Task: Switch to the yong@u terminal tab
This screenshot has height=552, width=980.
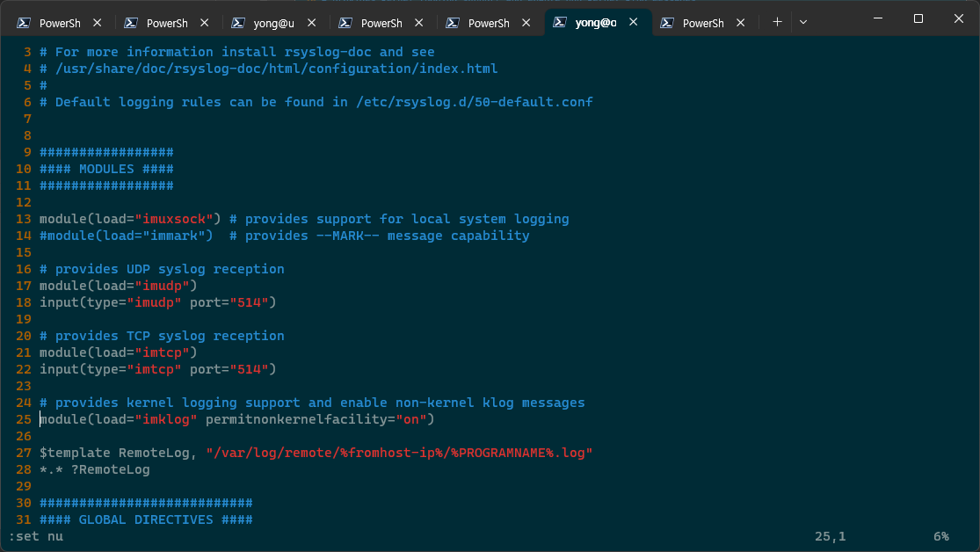Action: [273, 23]
